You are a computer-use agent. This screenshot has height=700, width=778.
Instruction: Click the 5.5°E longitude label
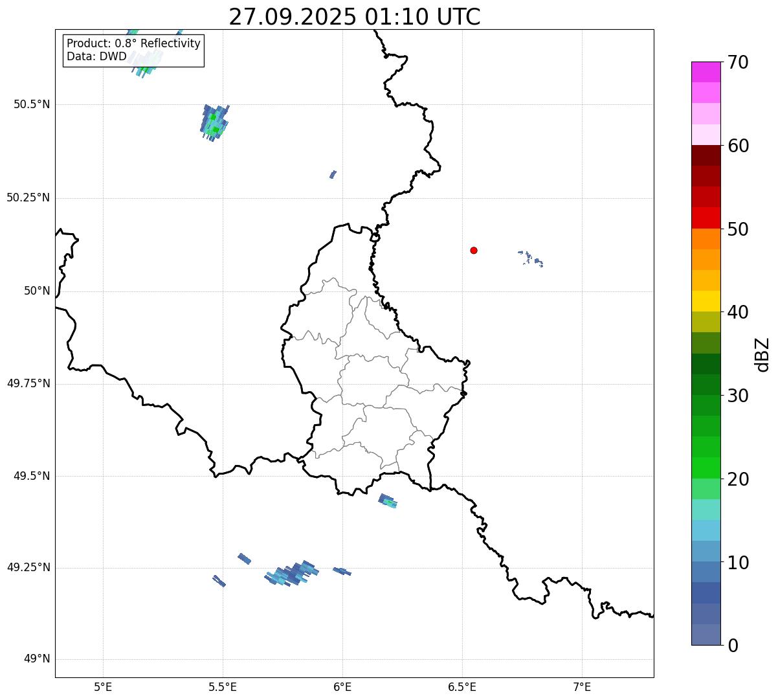click(223, 687)
